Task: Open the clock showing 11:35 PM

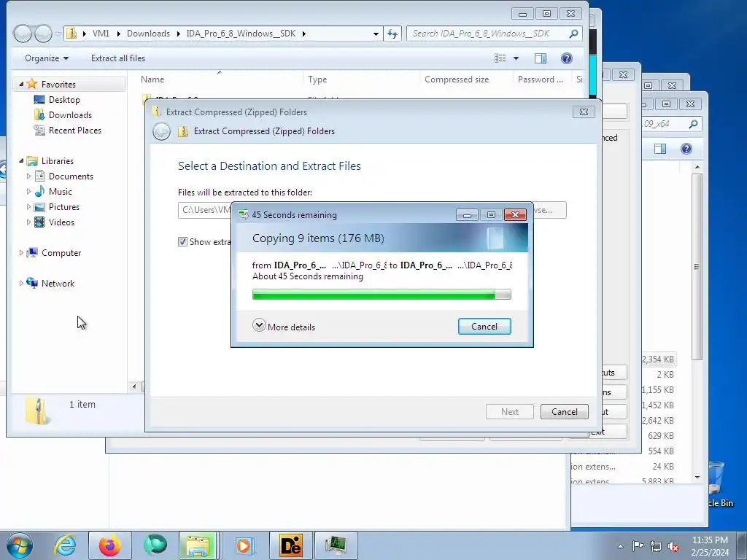Action: click(710, 545)
